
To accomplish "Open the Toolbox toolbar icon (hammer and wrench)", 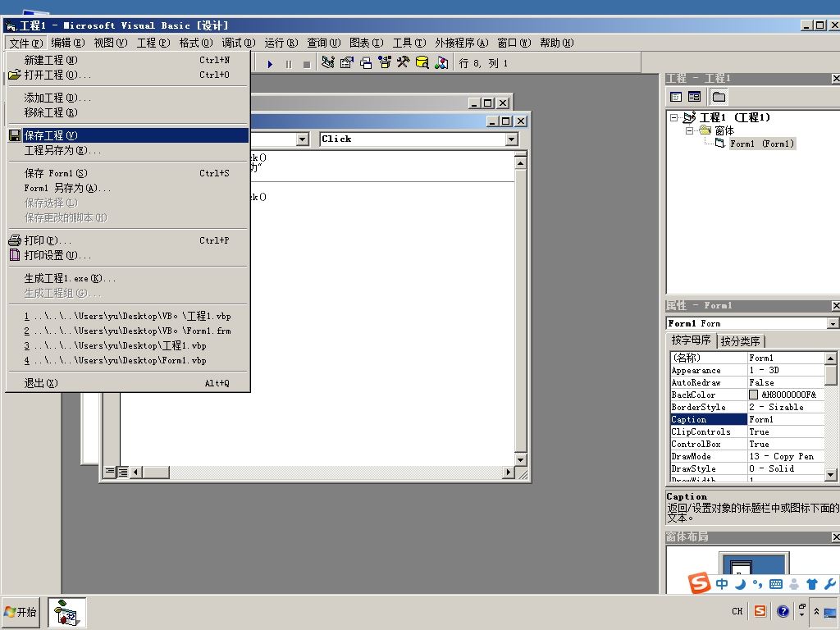I will [x=403, y=62].
